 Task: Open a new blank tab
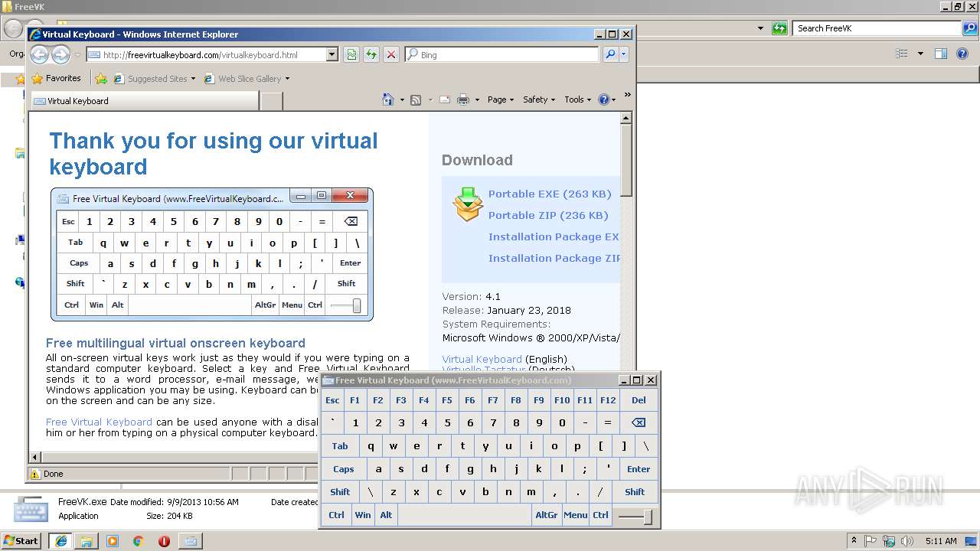272,101
